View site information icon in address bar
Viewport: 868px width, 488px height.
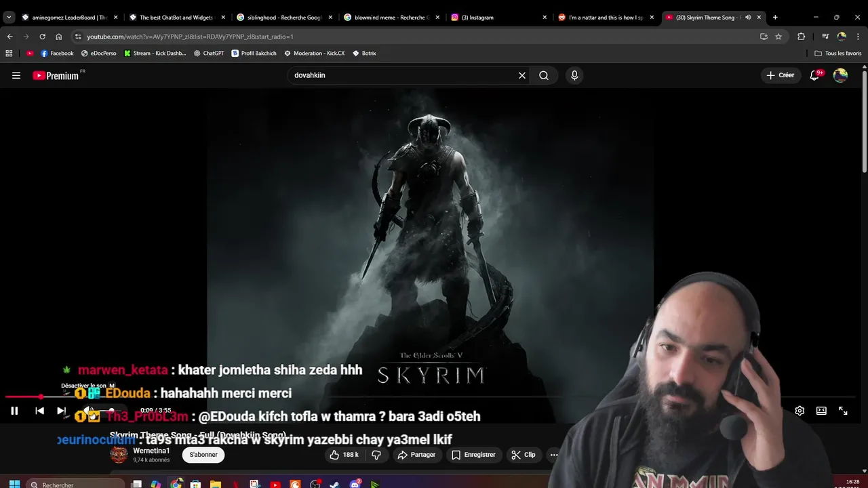click(x=78, y=37)
